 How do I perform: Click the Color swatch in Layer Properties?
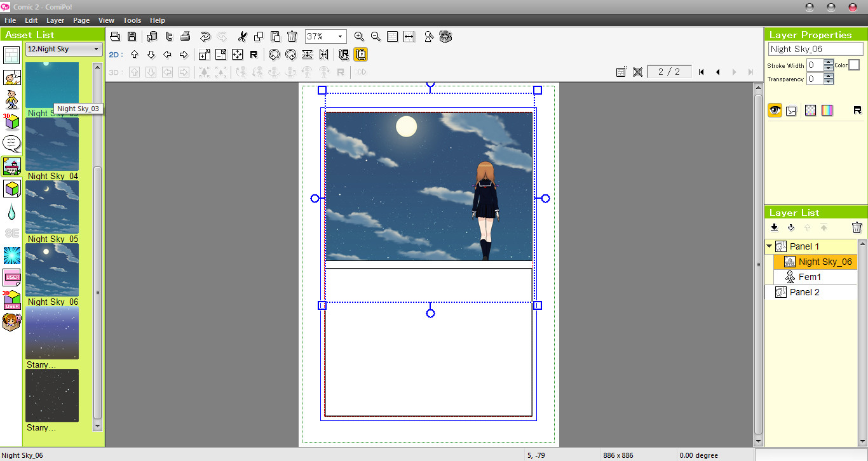point(855,65)
